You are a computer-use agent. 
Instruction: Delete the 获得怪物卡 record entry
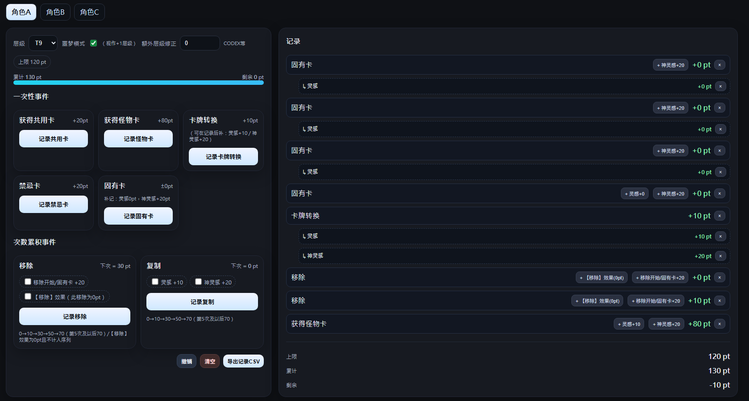pos(720,324)
